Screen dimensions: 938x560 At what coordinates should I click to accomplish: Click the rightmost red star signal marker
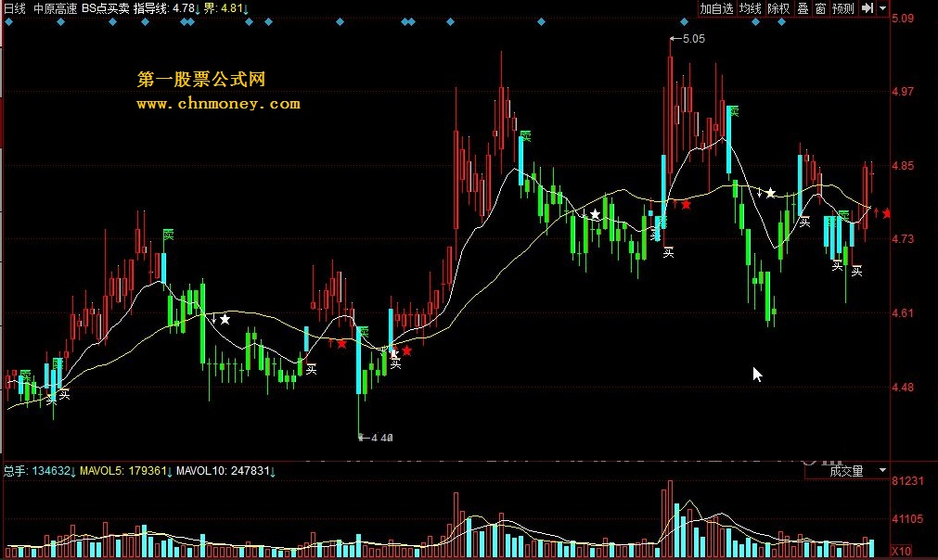pyautogui.click(x=887, y=213)
